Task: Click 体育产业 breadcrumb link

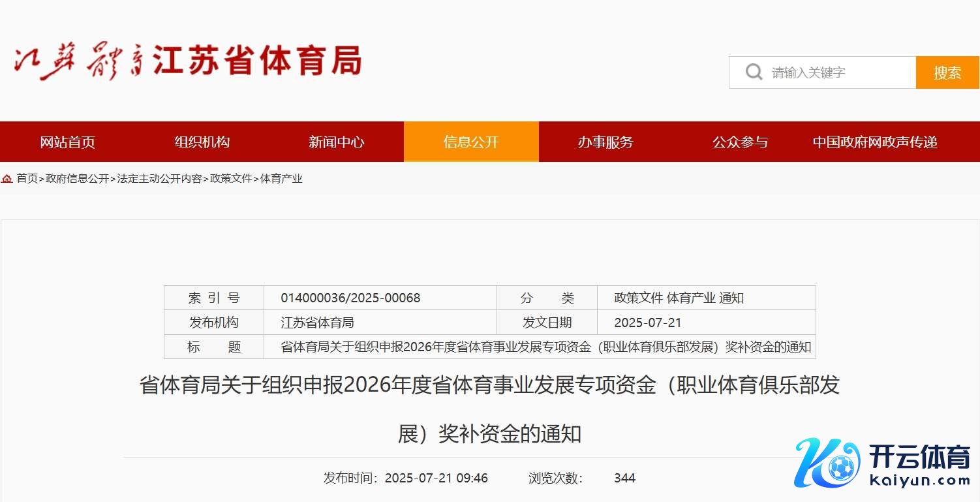Action: pyautogui.click(x=281, y=179)
